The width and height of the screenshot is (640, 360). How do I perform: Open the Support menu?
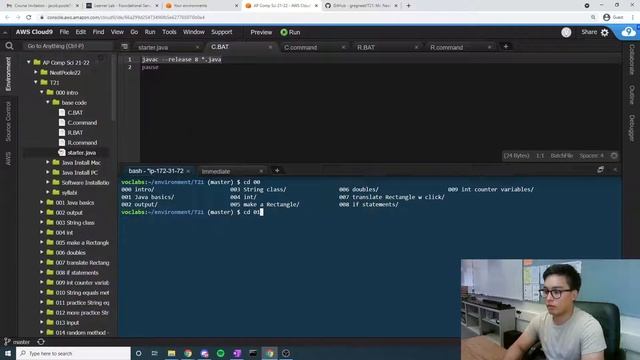coord(222,32)
